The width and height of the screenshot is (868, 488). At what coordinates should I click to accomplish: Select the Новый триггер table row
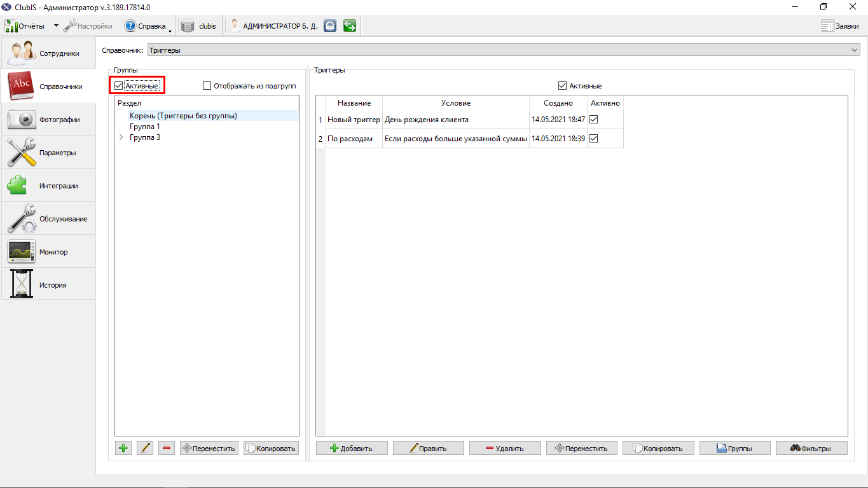click(x=470, y=120)
